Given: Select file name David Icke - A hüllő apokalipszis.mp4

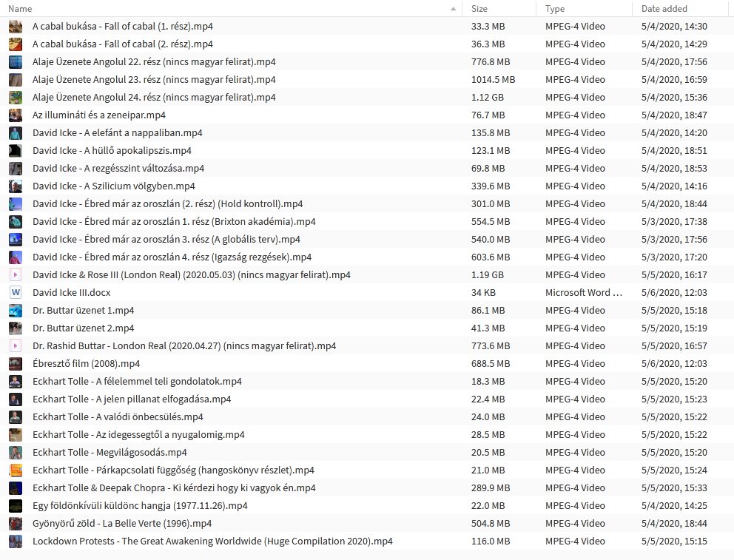Looking at the screenshot, I should tap(112, 151).
